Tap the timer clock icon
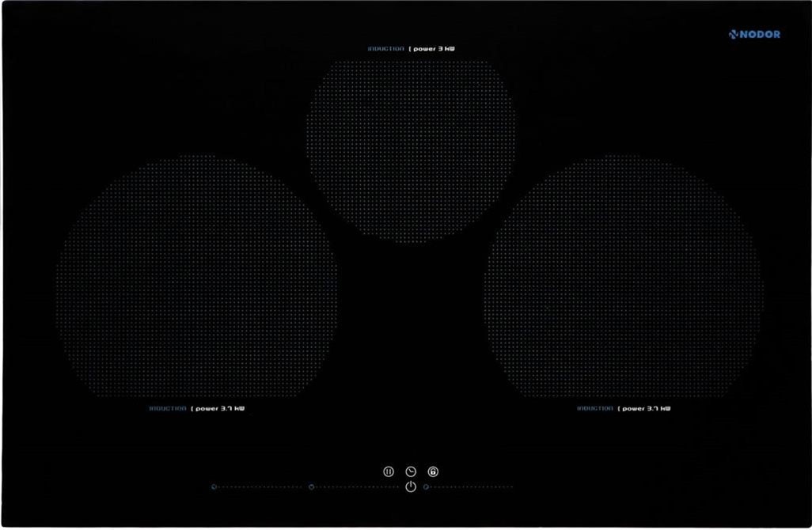Image resolution: width=812 pixels, height=530 pixels. [411, 471]
